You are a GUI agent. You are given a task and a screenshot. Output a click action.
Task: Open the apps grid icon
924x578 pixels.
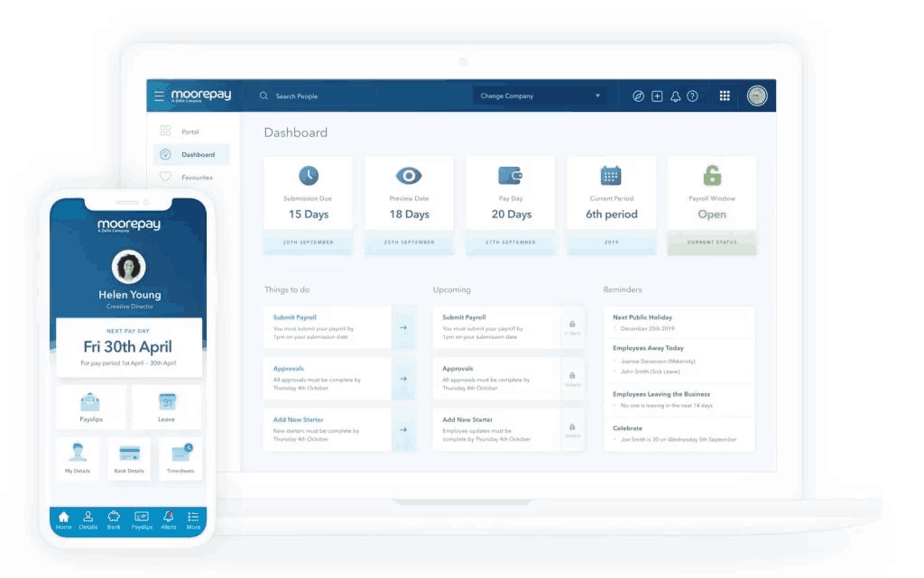point(725,96)
